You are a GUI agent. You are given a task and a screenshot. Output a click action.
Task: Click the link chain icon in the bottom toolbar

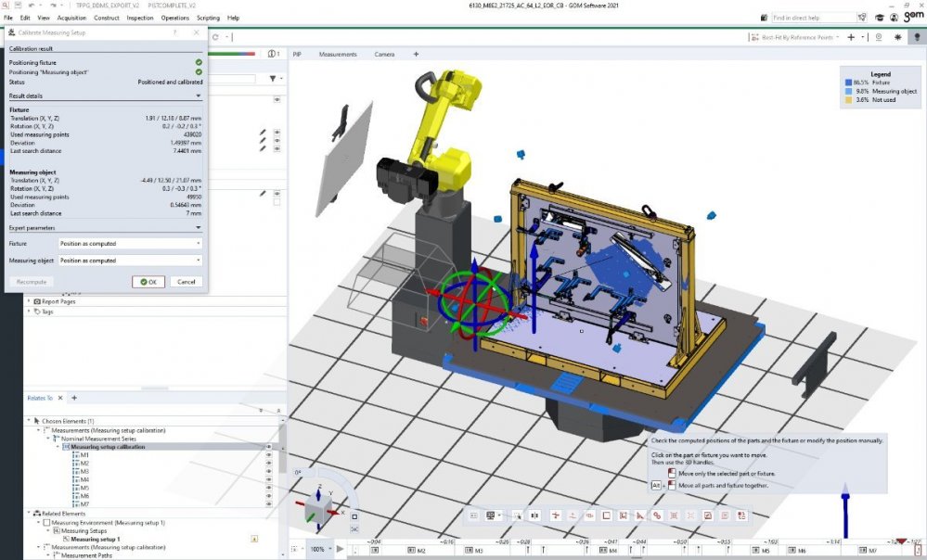[657, 515]
